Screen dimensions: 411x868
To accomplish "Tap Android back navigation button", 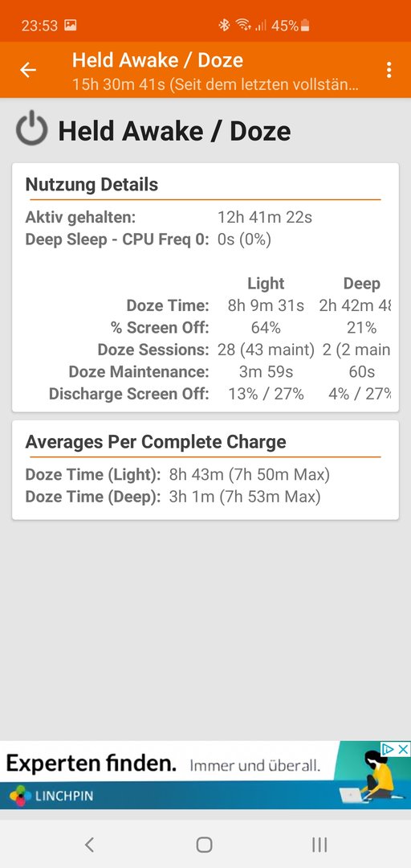I will [x=89, y=844].
